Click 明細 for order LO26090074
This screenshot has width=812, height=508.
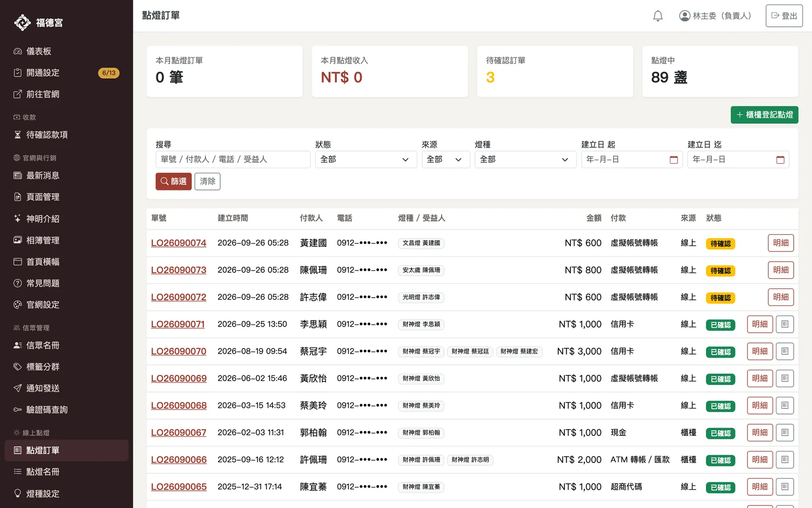click(781, 243)
